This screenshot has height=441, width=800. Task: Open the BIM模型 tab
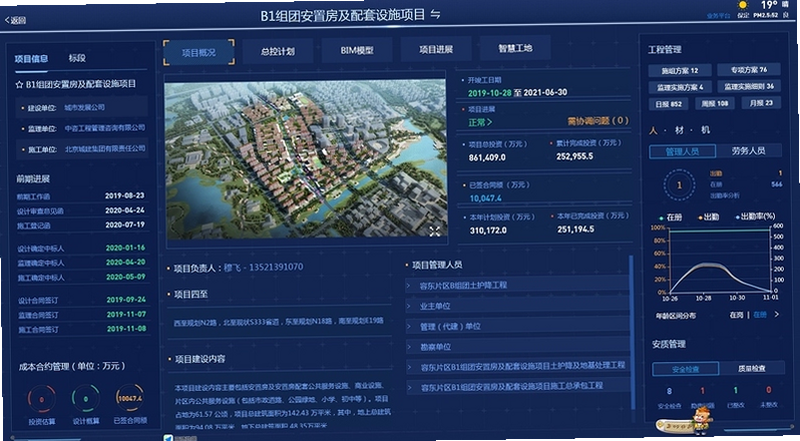[x=357, y=51]
